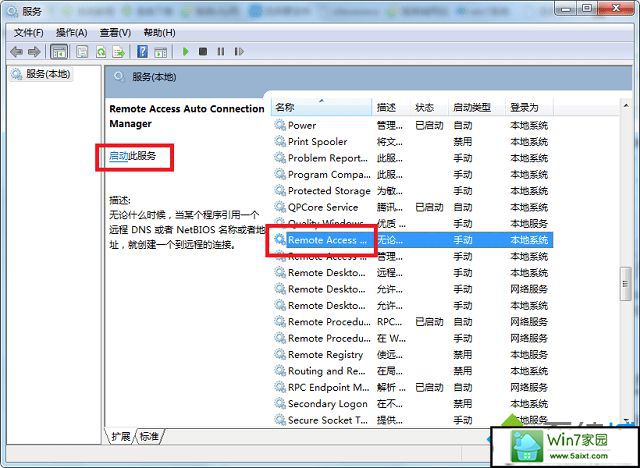The image size is (640, 468).
Task: Click 网络服务 logon of RPC Endpoint M...
Action: pyautogui.click(x=529, y=387)
